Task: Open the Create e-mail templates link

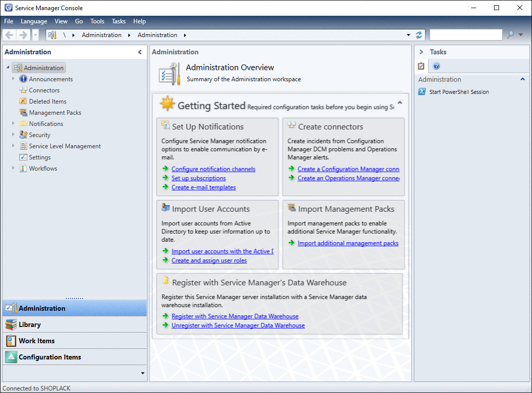Action: tap(203, 187)
